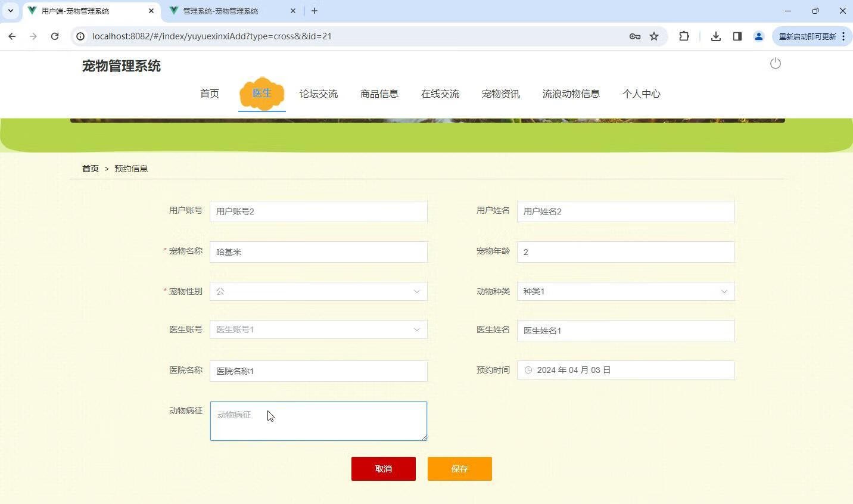This screenshot has height=504, width=853.
Task: Open the 论坛交流 navigation item
Action: [319, 94]
